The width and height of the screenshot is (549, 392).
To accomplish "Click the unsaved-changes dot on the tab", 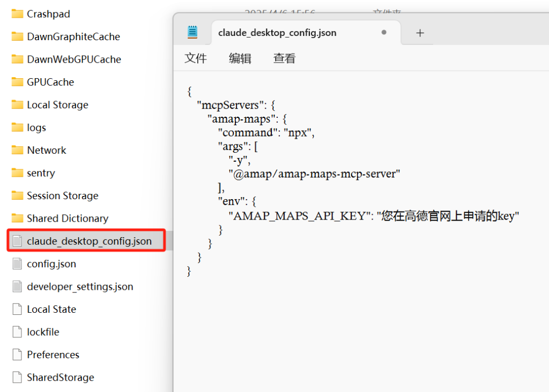I will 384,32.
